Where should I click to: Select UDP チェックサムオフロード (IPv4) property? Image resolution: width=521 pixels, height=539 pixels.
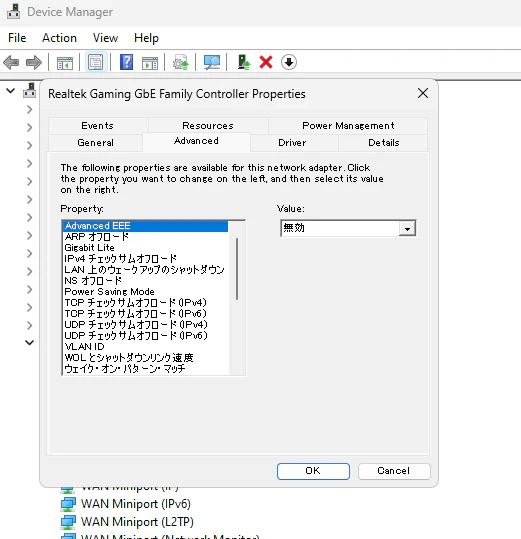146,325
